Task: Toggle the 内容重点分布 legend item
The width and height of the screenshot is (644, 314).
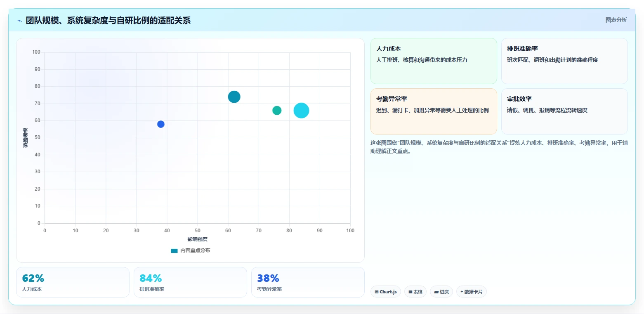Action: (191, 250)
